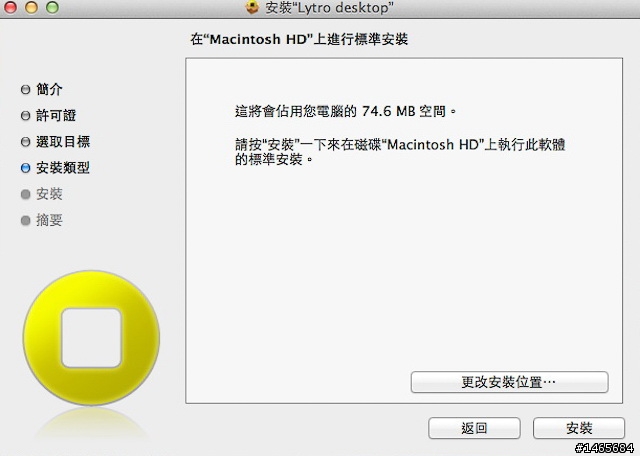Image resolution: width=640 pixels, height=456 pixels.
Task: Open 更改安裝位置… button
Action: click(509, 382)
